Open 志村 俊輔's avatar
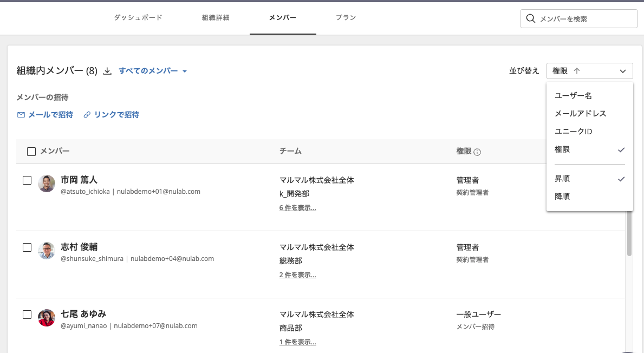 (47, 251)
